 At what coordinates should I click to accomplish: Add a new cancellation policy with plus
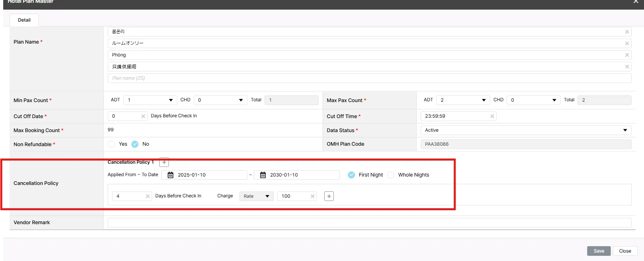pos(164,162)
